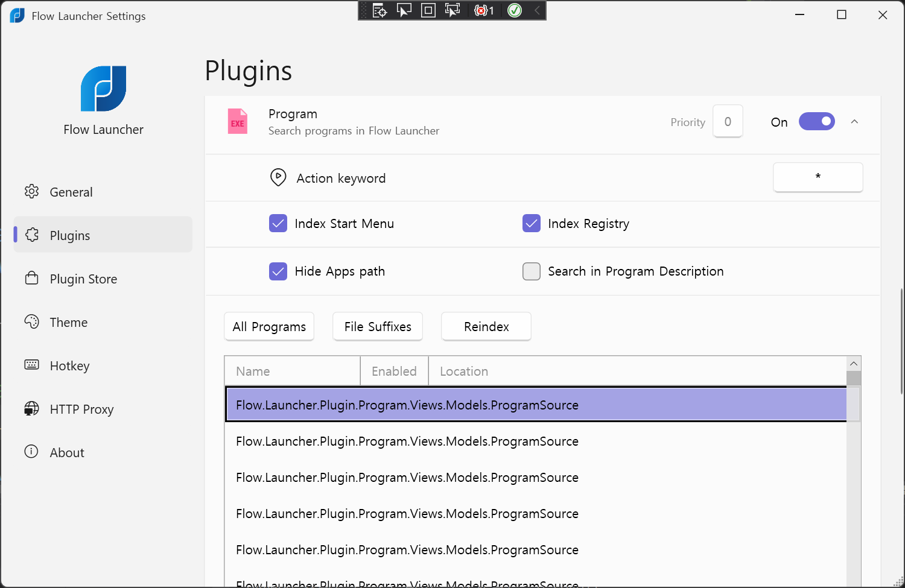Click the HTTP Proxy globe icon
This screenshot has width=905, height=588.
pyautogui.click(x=31, y=408)
